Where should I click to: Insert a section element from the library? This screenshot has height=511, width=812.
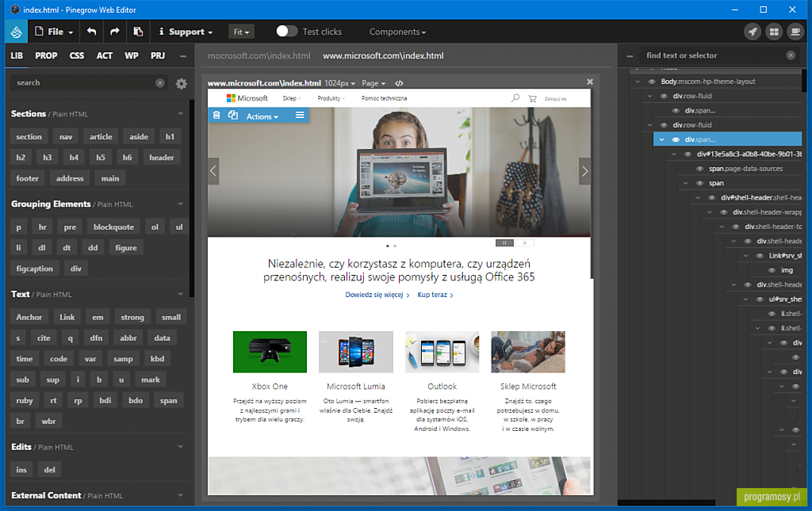pyautogui.click(x=29, y=136)
